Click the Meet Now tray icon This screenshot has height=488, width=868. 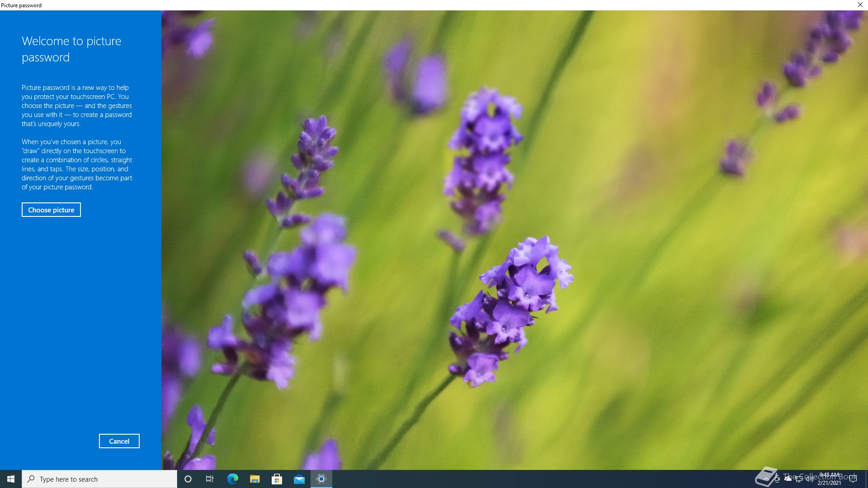777,479
